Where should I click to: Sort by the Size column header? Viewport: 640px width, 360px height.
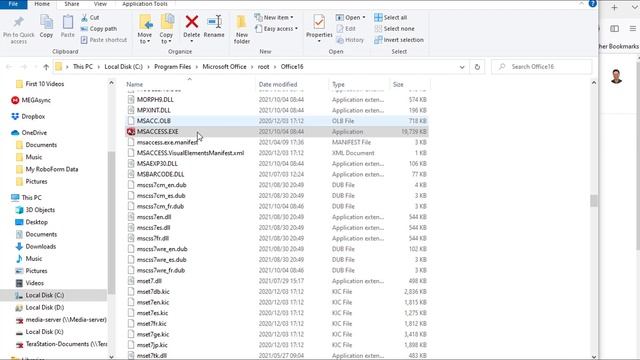tap(398, 84)
